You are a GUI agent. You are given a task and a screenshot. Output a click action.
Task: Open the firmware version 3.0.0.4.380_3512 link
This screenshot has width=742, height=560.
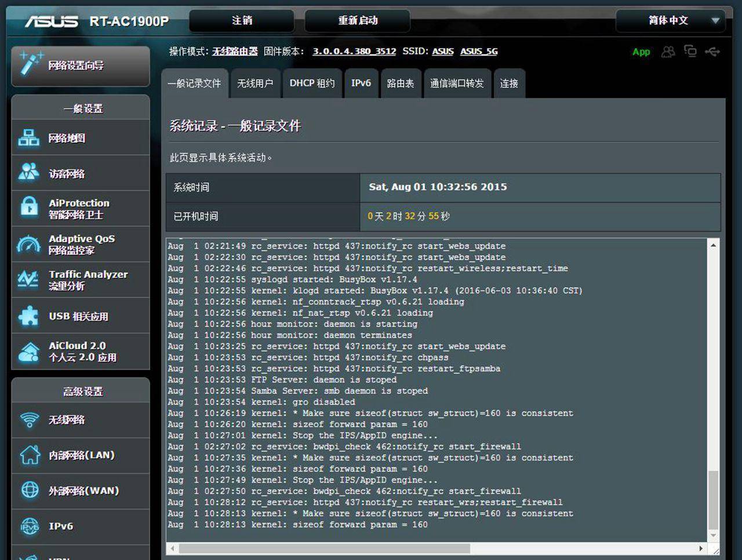tap(354, 51)
